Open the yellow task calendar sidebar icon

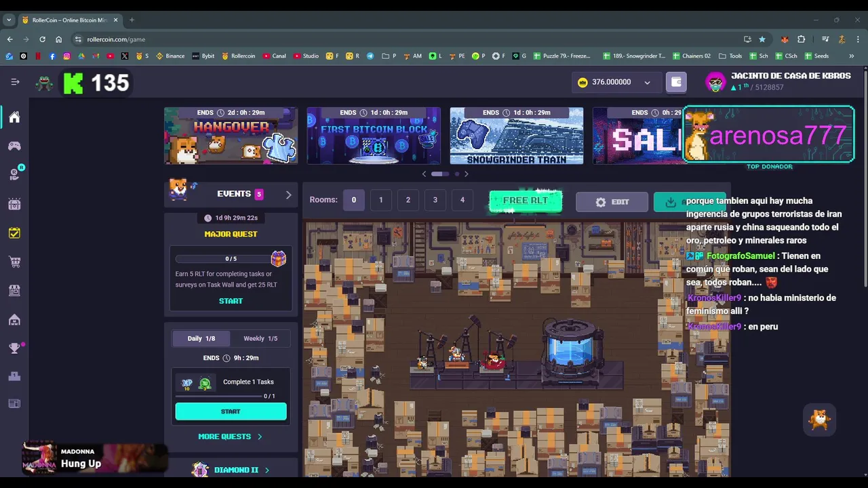[14, 232]
